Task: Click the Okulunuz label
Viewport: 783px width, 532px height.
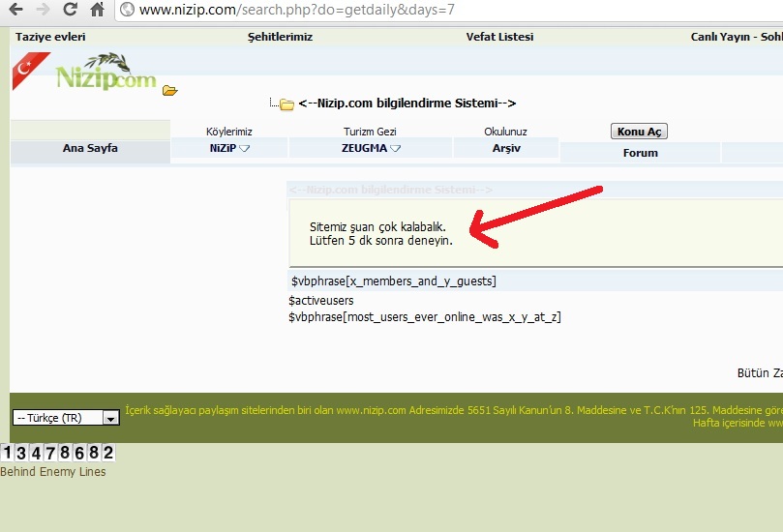Action: [505, 132]
